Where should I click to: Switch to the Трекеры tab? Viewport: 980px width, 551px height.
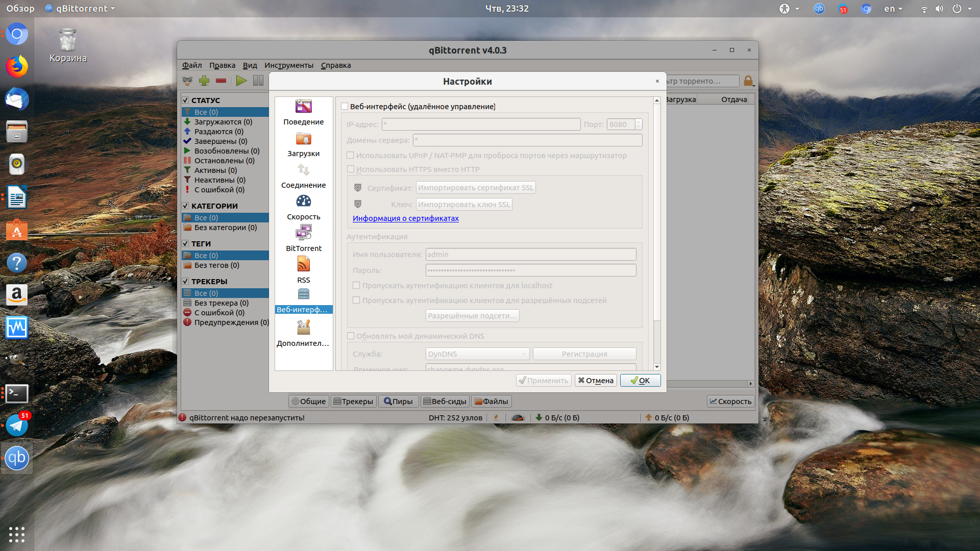(x=353, y=402)
